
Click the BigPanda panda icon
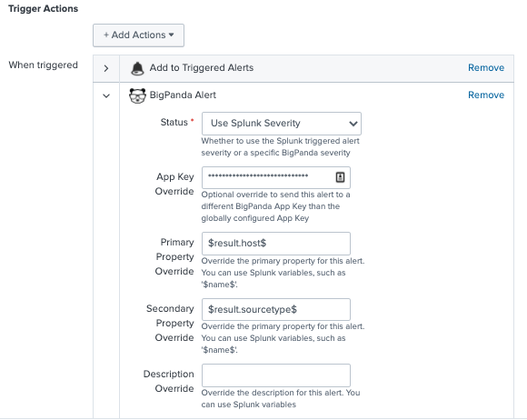point(137,95)
